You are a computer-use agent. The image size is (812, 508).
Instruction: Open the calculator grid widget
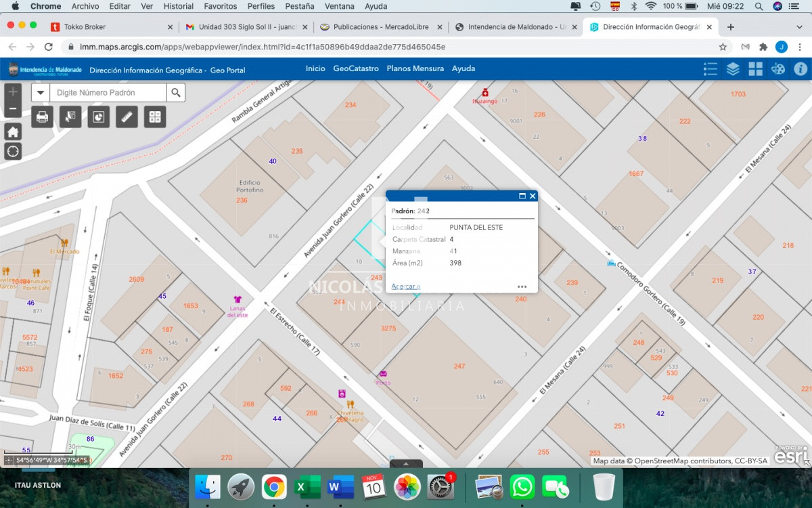coord(155,117)
